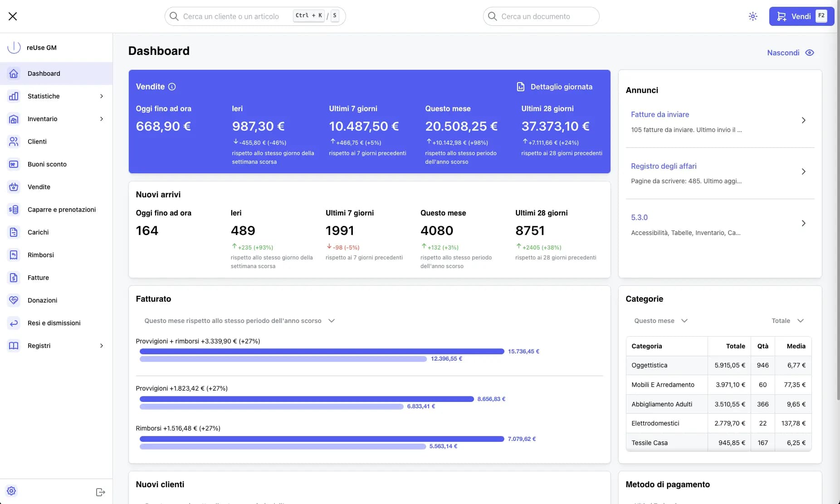Click the shopping cart icon in Vendi button
The width and height of the screenshot is (840, 504).
point(781,16)
